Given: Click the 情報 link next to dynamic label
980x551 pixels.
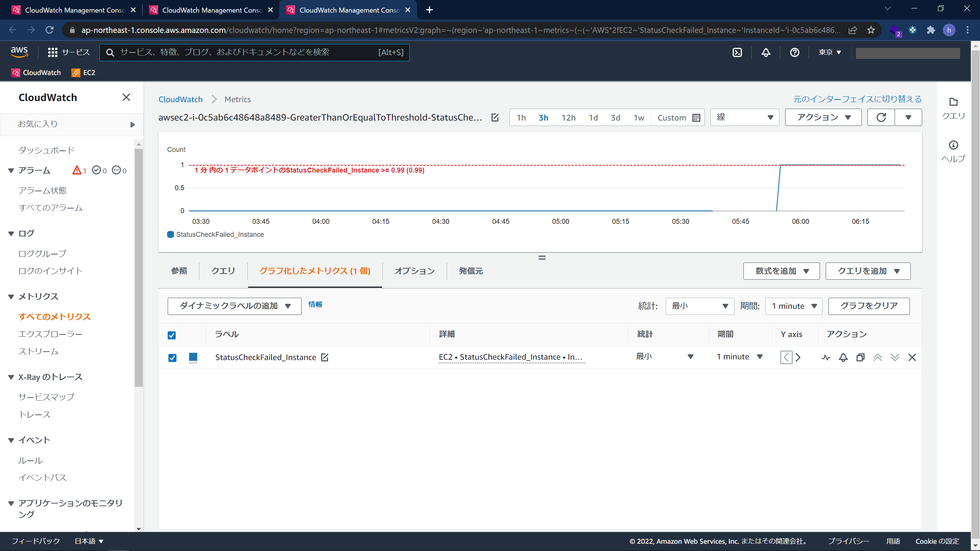Looking at the screenshot, I should [315, 305].
